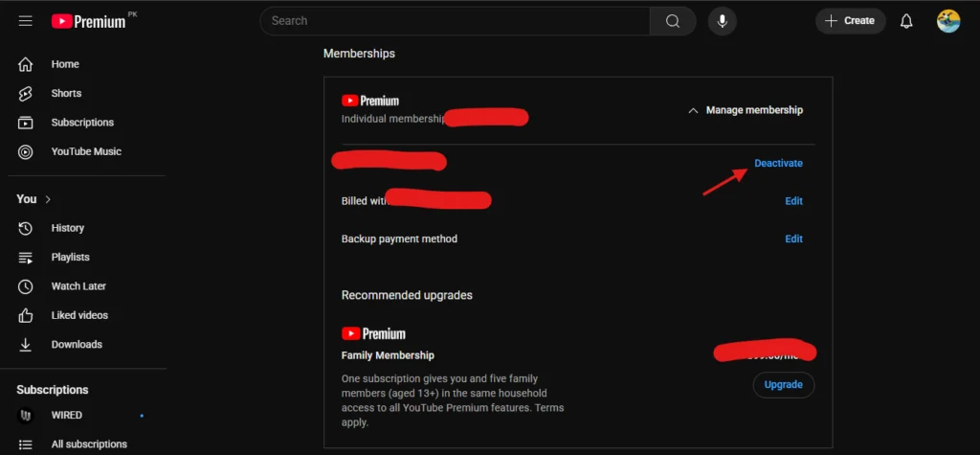Collapse the Manage membership chevron

point(693,111)
